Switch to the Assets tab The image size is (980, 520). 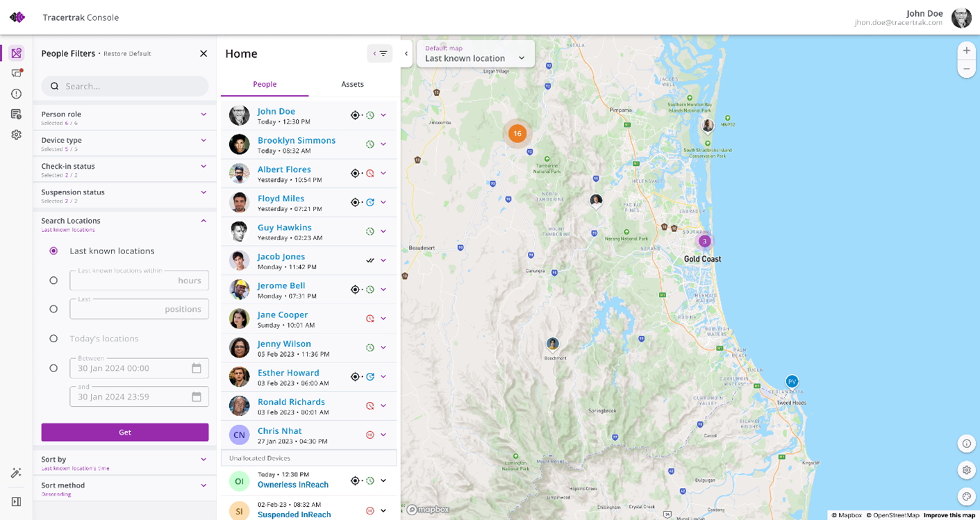coord(352,84)
